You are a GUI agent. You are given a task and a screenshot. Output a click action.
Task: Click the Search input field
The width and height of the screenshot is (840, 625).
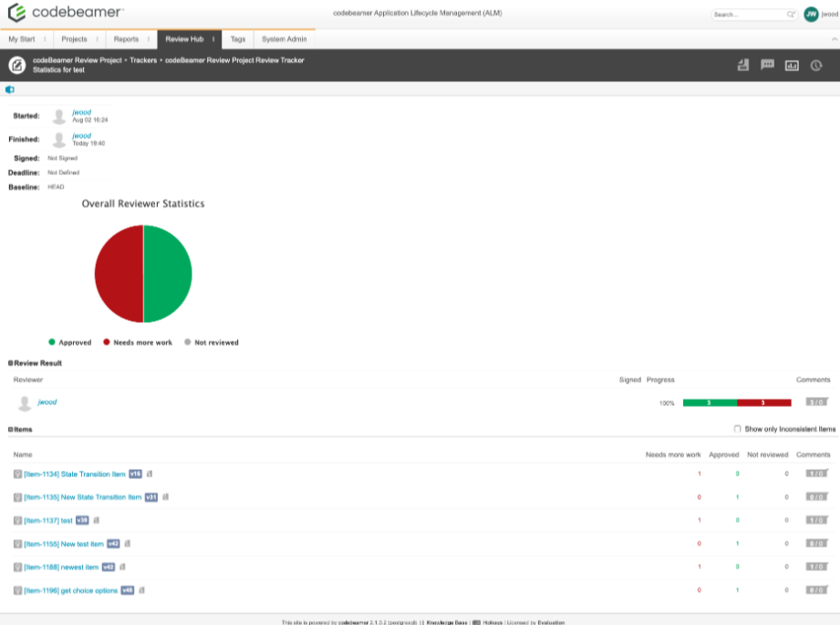[747, 15]
